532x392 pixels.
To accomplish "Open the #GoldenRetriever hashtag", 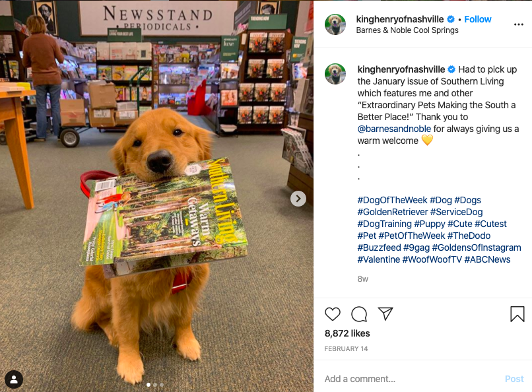I will (393, 212).
